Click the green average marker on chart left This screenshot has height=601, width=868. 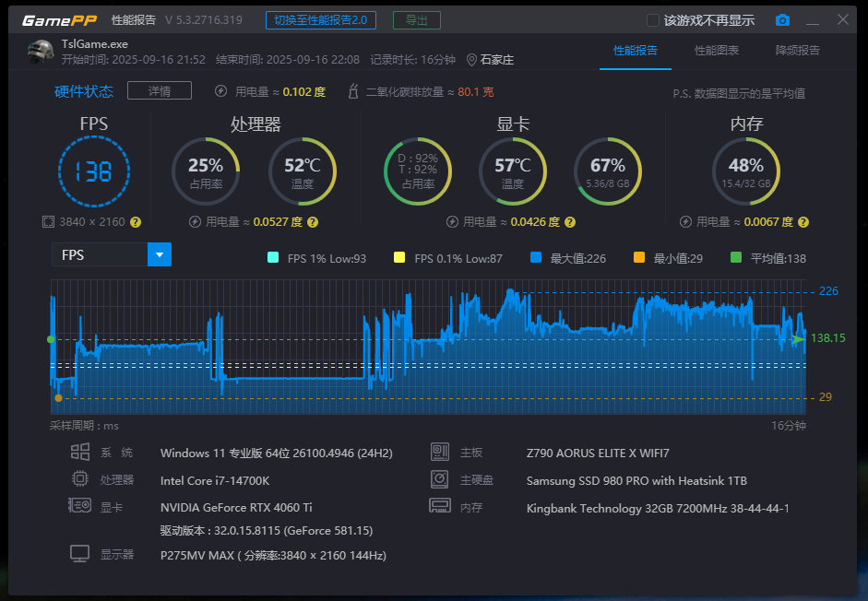[51, 339]
